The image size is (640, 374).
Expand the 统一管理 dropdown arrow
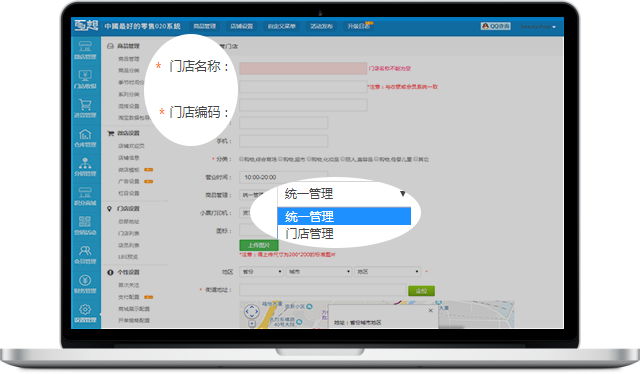pos(402,194)
